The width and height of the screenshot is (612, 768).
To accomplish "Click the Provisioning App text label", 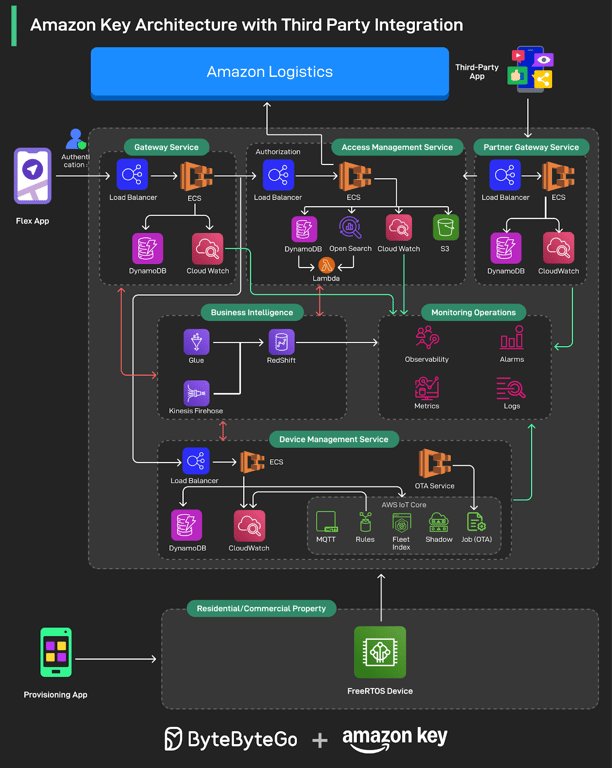I will coord(55,695).
